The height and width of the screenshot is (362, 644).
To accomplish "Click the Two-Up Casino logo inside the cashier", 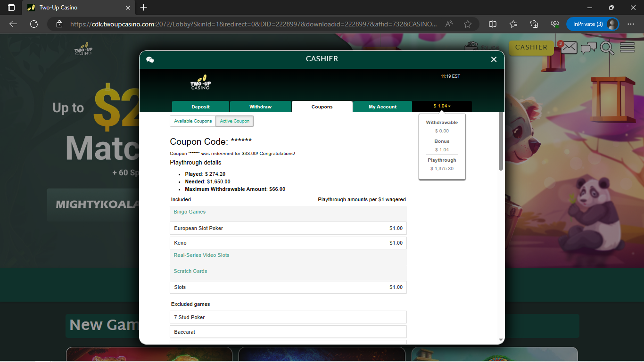I will tap(201, 81).
